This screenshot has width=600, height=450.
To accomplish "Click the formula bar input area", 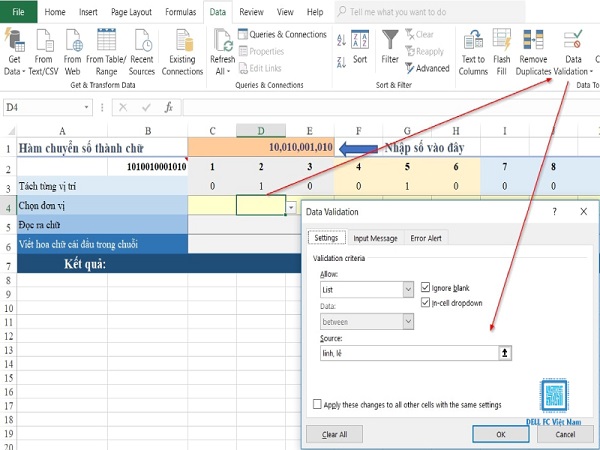I will [x=390, y=108].
